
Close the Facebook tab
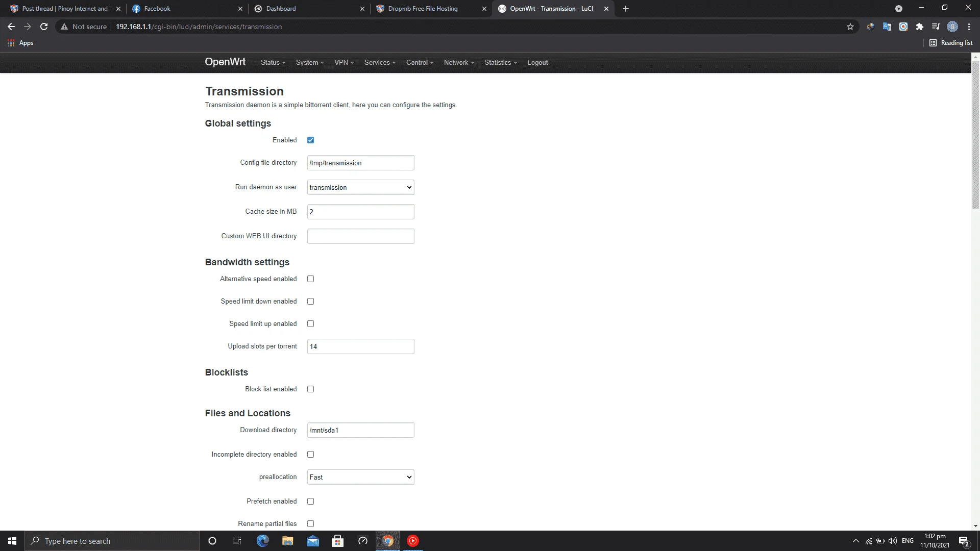coord(240,9)
